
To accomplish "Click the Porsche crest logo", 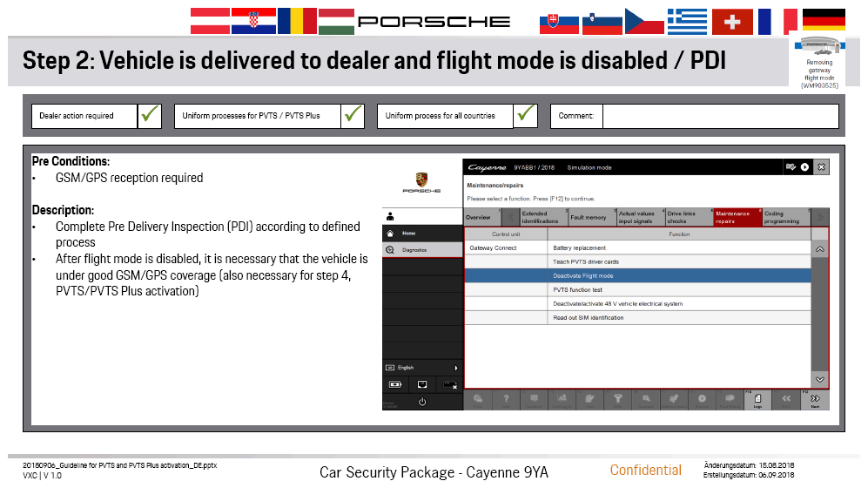I will click(x=422, y=180).
